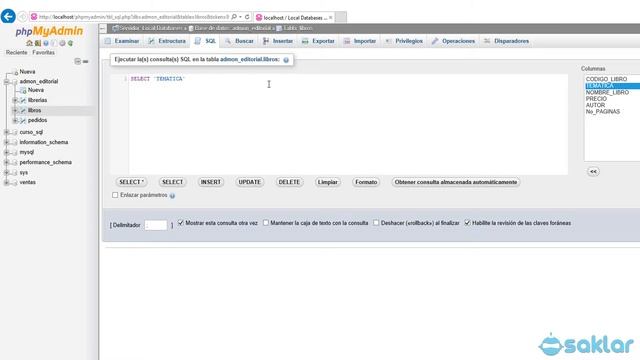The width and height of the screenshot is (640, 360).
Task: Expand the librerias table node
Action: point(15,100)
